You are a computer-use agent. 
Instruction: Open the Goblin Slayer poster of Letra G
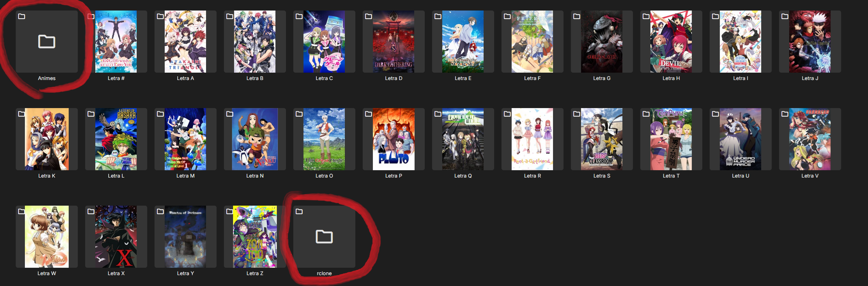point(602,41)
